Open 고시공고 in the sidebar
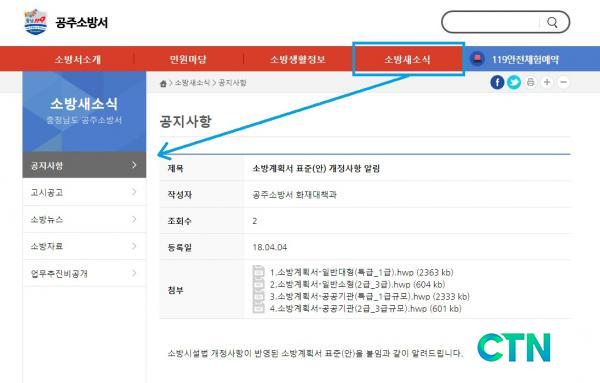The height and width of the screenshot is (383, 600). point(84,192)
